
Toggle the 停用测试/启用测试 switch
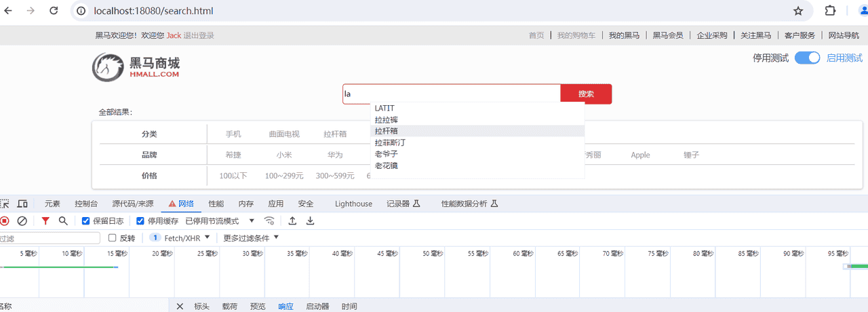click(807, 58)
